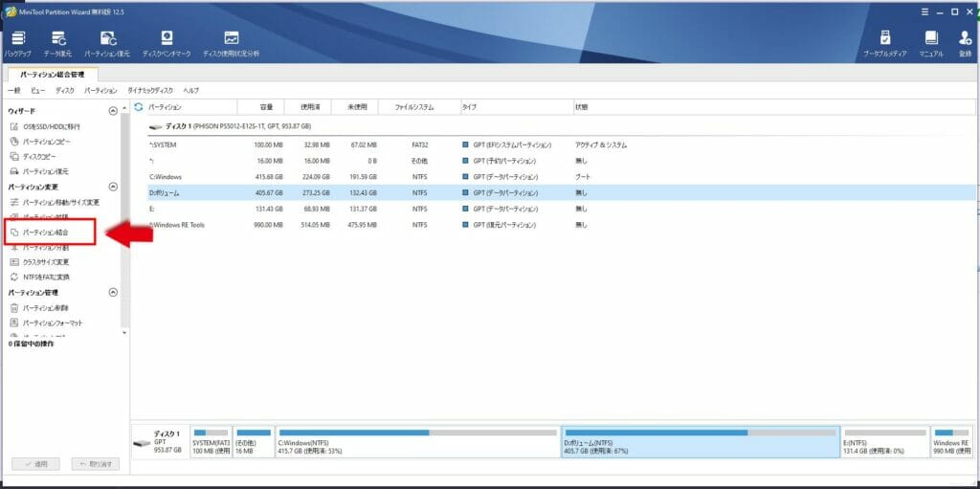Select the *:SYSTEM partition row
This screenshot has width=980, height=489.
click(561, 145)
